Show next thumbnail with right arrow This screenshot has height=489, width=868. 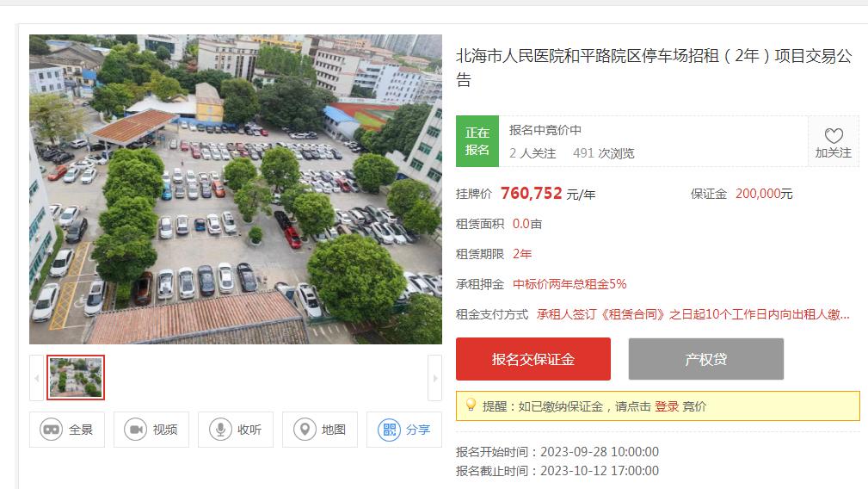tap(434, 378)
